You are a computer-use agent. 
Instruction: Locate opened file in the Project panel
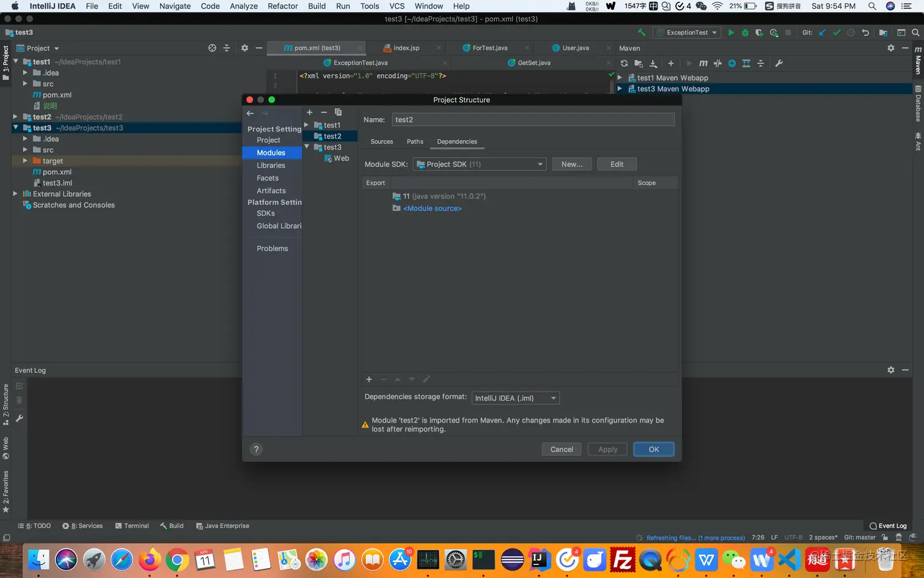[212, 48]
